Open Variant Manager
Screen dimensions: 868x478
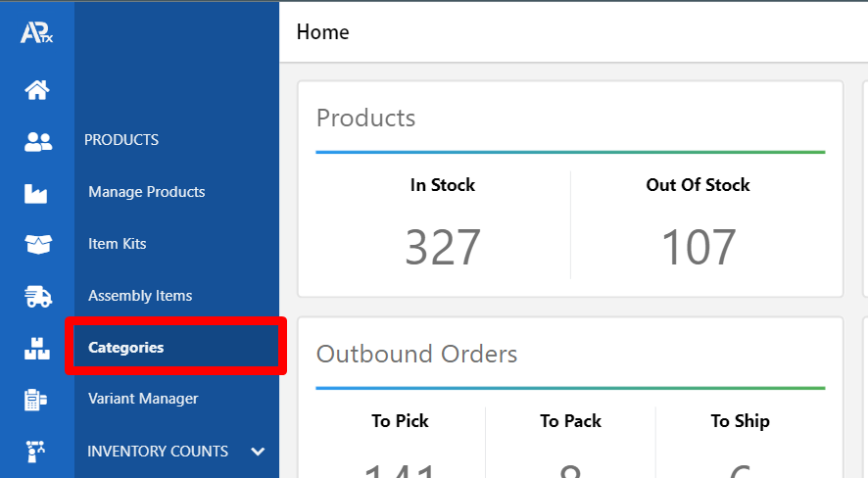pos(143,399)
